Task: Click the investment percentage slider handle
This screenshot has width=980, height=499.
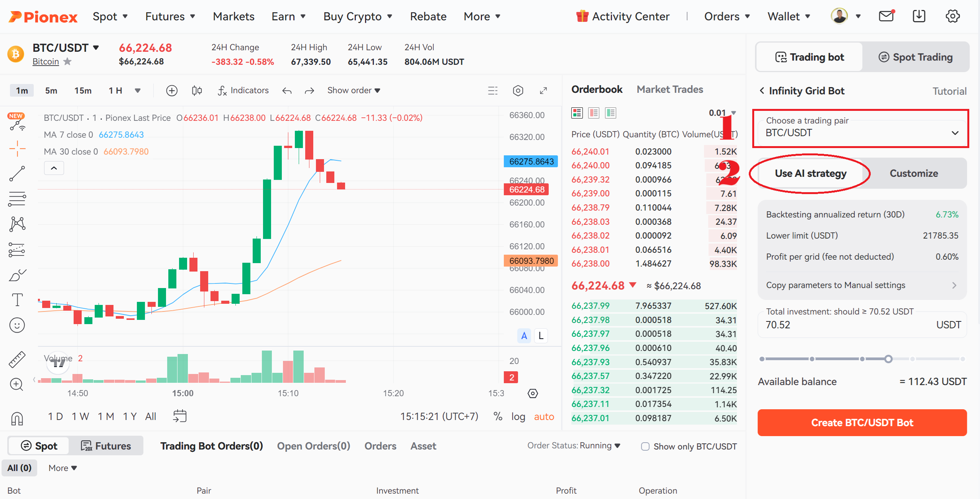Action: pyautogui.click(x=888, y=359)
